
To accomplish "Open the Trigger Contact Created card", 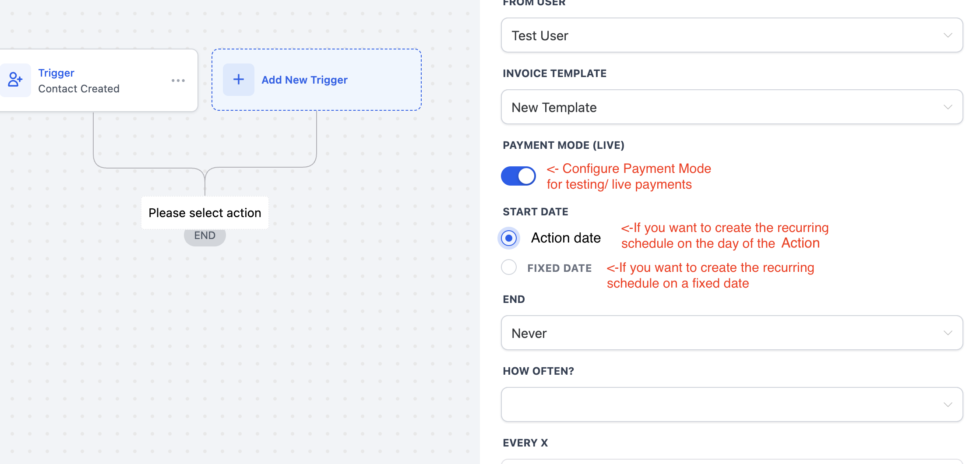I will click(99, 81).
